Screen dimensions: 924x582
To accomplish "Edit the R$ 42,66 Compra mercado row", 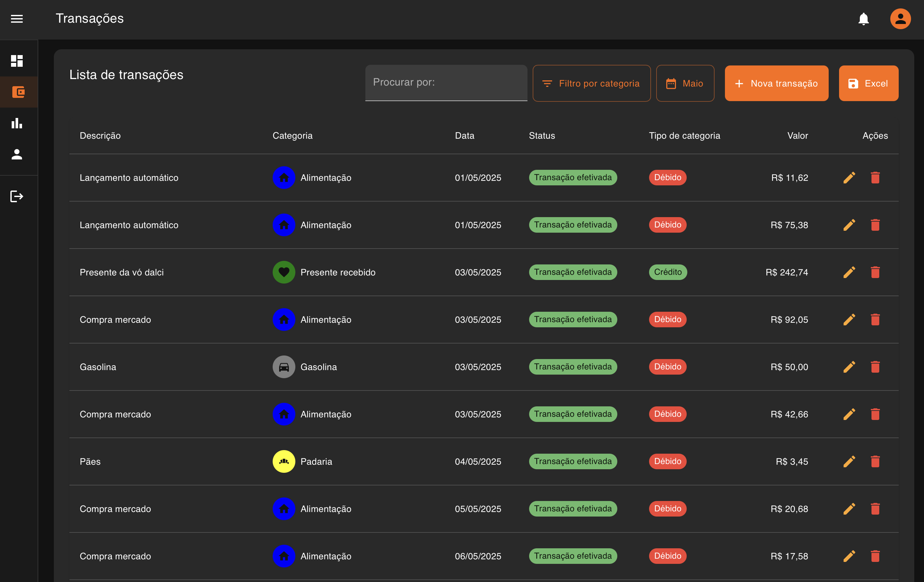I will tap(849, 414).
